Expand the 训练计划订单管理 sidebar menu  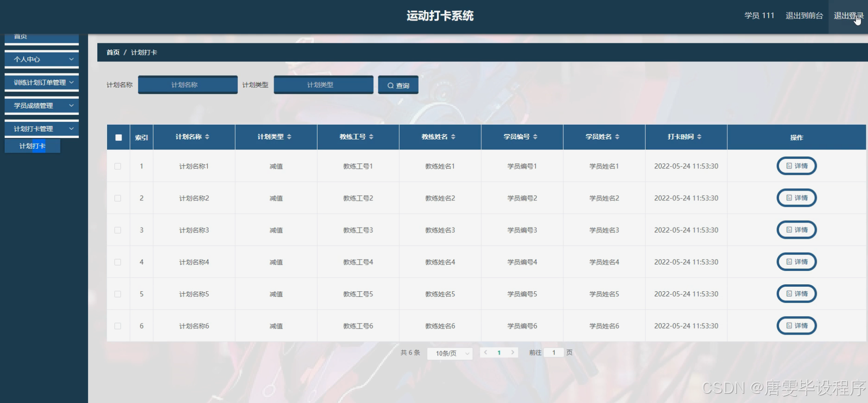pos(42,82)
